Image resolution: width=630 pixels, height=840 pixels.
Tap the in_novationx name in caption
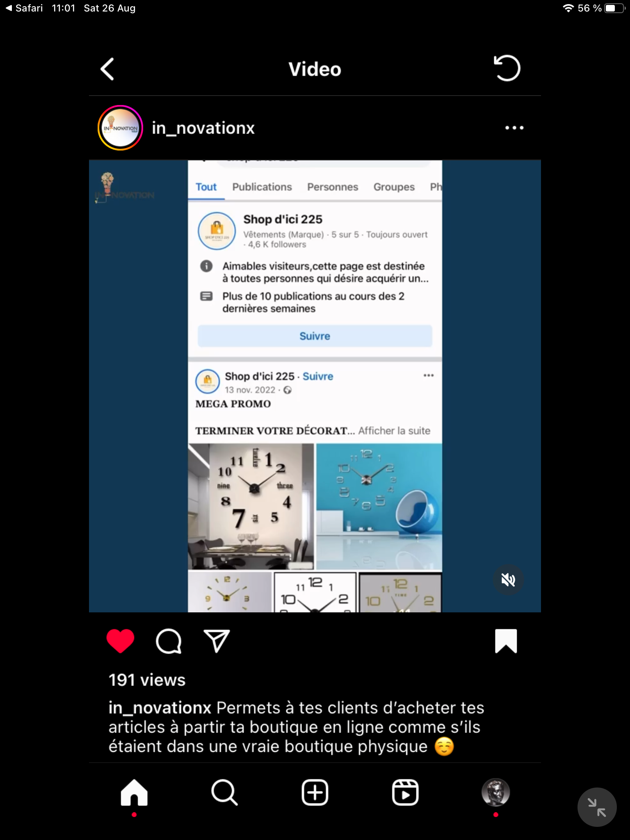coord(160,708)
